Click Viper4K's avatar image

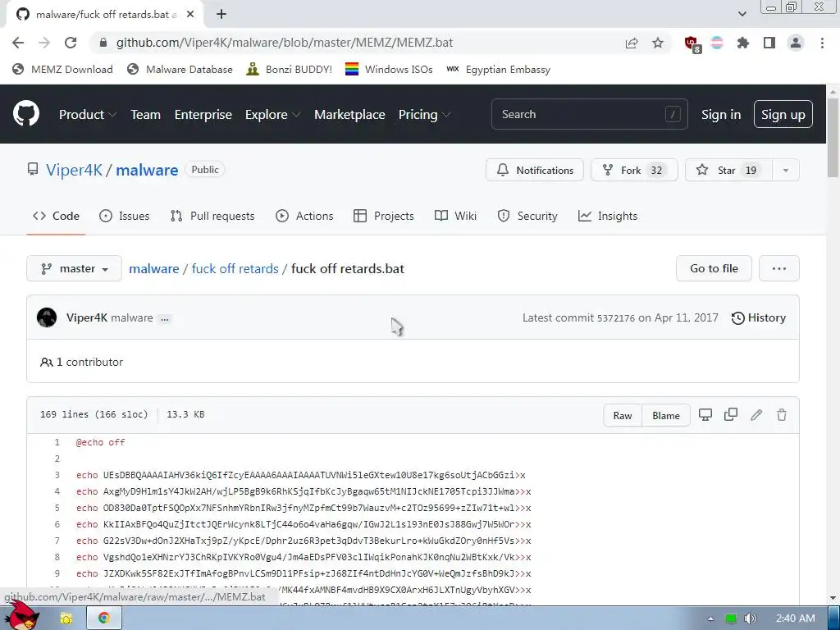coord(47,317)
